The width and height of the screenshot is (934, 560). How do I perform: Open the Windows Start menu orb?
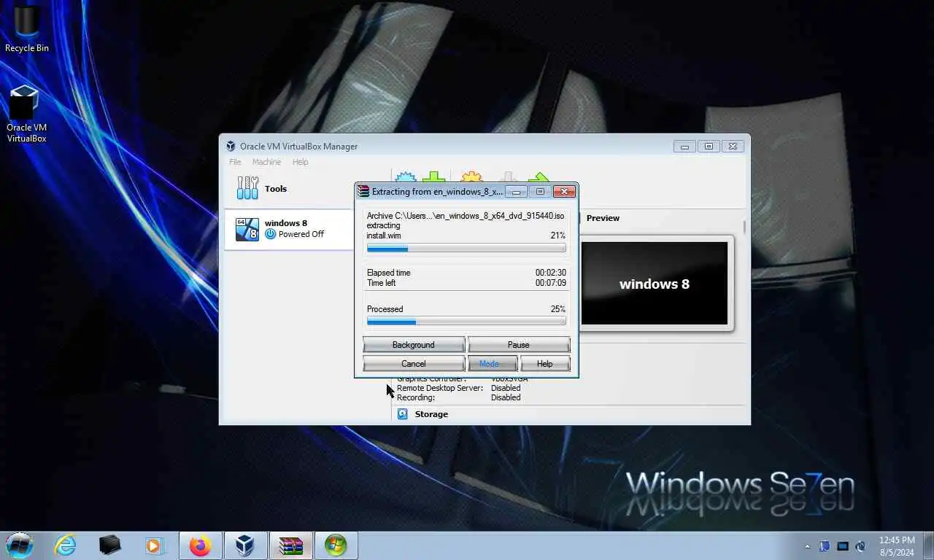pyautogui.click(x=20, y=545)
